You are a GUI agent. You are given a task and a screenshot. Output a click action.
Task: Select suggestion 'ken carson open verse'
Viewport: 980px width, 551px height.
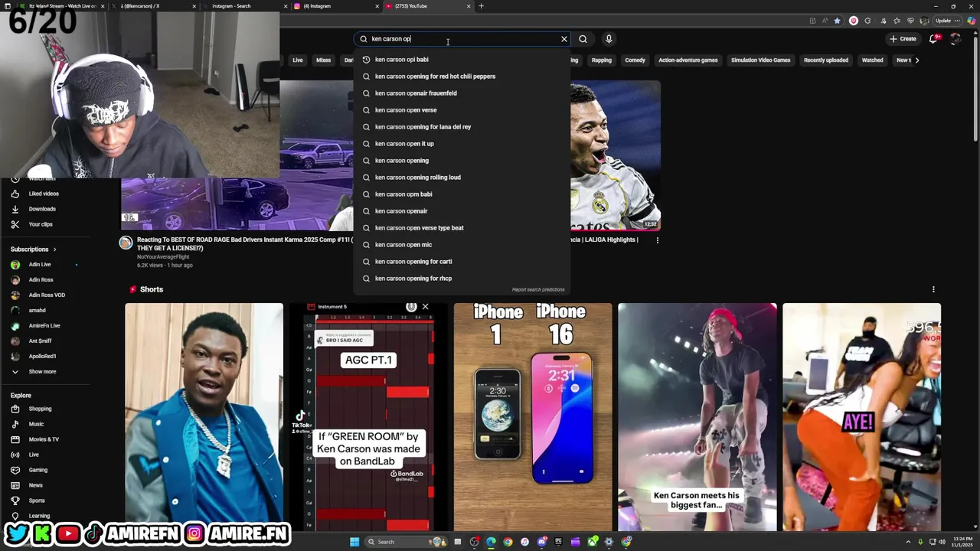pyautogui.click(x=462, y=110)
